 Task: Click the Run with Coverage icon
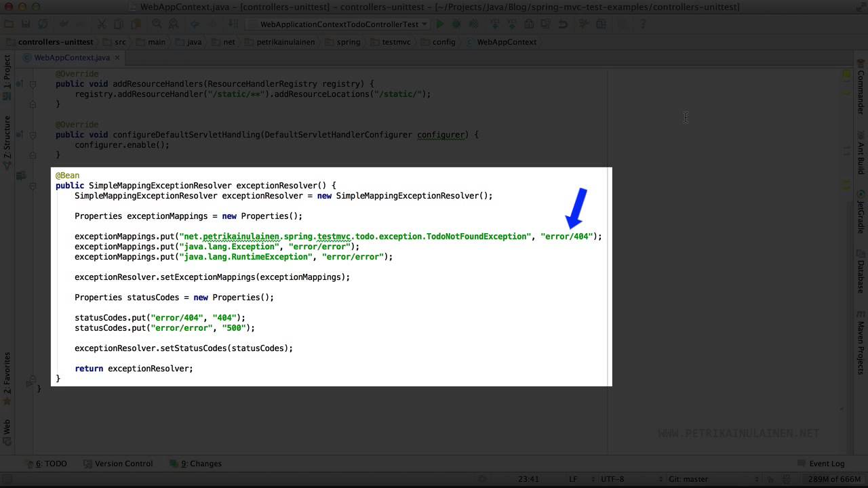tap(474, 24)
